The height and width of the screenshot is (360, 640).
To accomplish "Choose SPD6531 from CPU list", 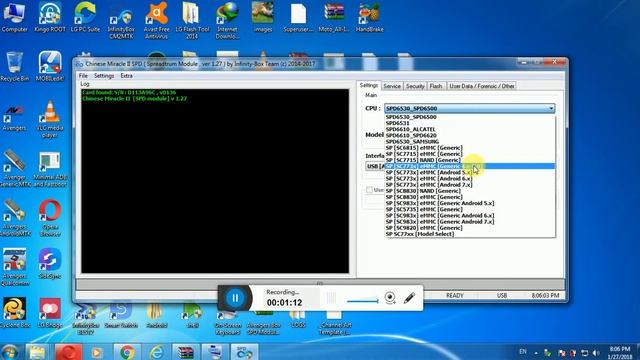I will click(x=469, y=123).
